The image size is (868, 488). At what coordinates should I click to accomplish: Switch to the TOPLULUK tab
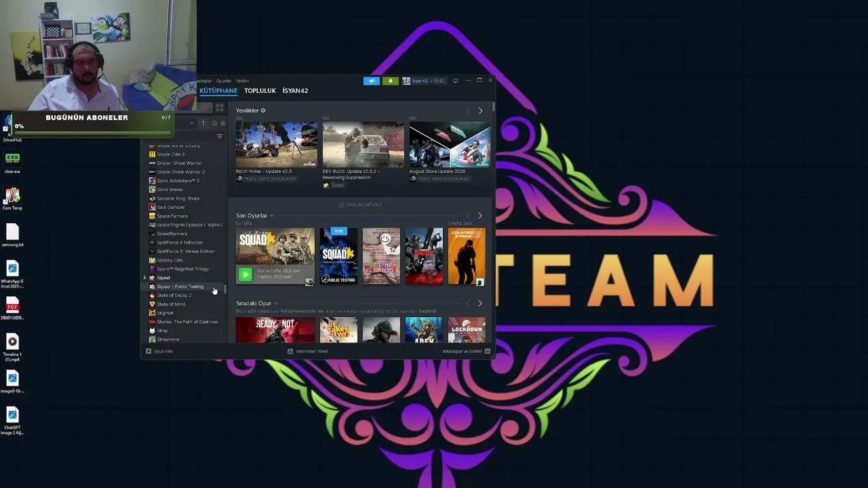[260, 91]
